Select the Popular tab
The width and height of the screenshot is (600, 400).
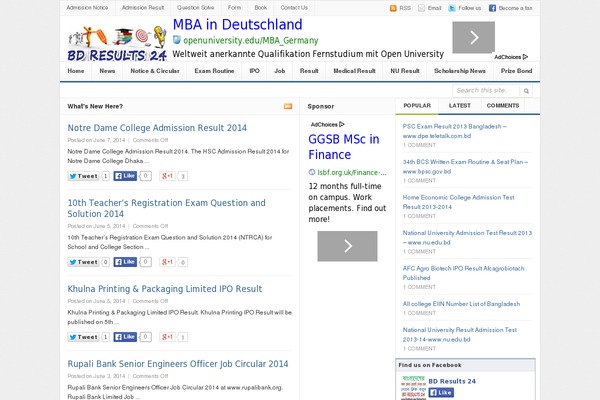click(x=417, y=105)
